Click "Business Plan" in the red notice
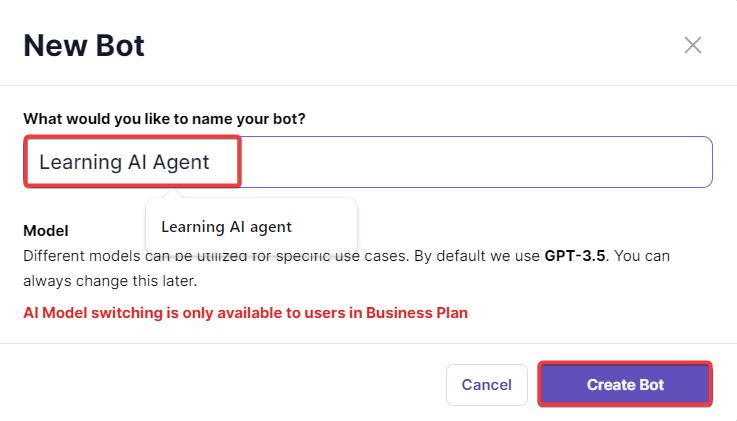The width and height of the screenshot is (737, 421). [416, 312]
